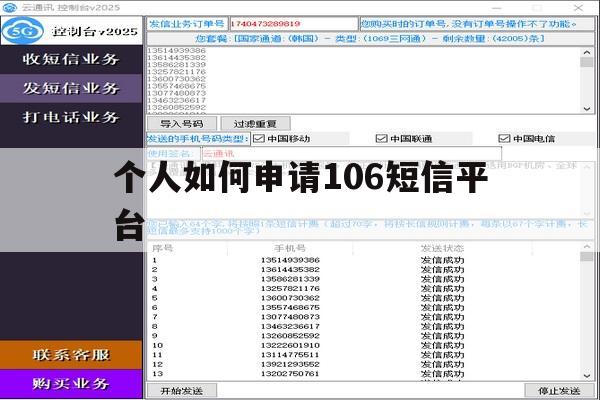Click 导入号码 button
The width and height of the screenshot is (600, 400).
coord(182,124)
